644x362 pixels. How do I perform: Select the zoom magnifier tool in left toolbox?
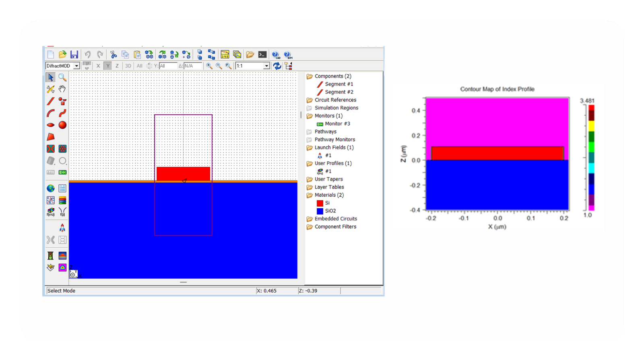pos(62,77)
